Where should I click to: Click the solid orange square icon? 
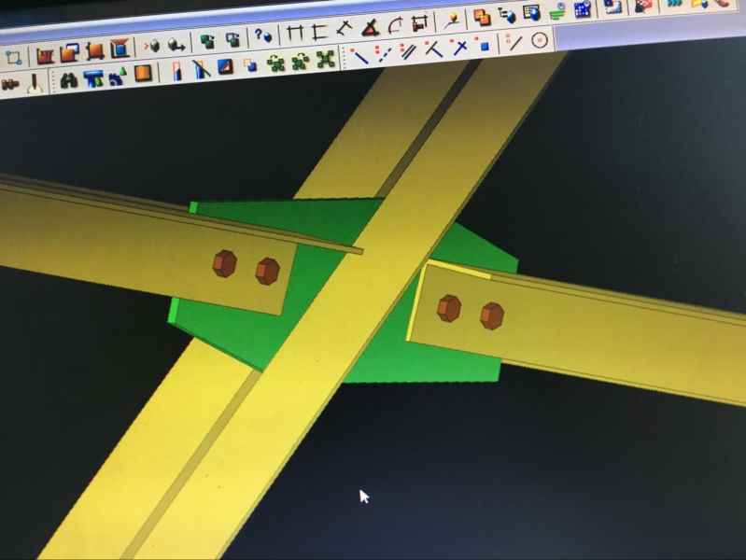[143, 73]
